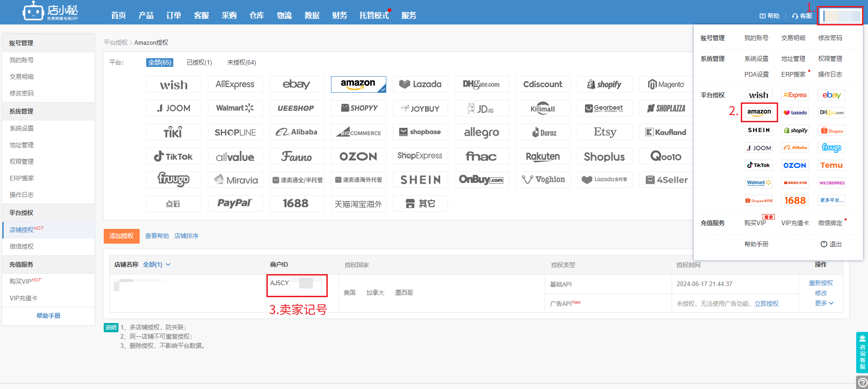Open the 店铺排序 link
Screen dimensions: 868x389
point(187,236)
